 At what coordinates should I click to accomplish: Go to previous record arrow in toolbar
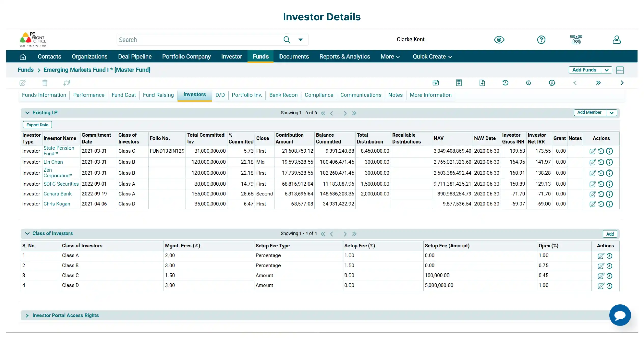[575, 83]
